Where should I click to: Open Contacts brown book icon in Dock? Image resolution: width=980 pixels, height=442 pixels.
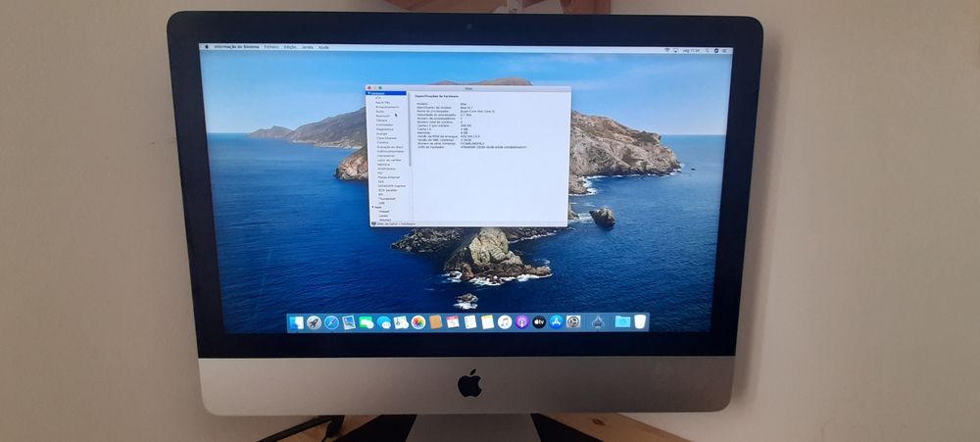(436, 322)
